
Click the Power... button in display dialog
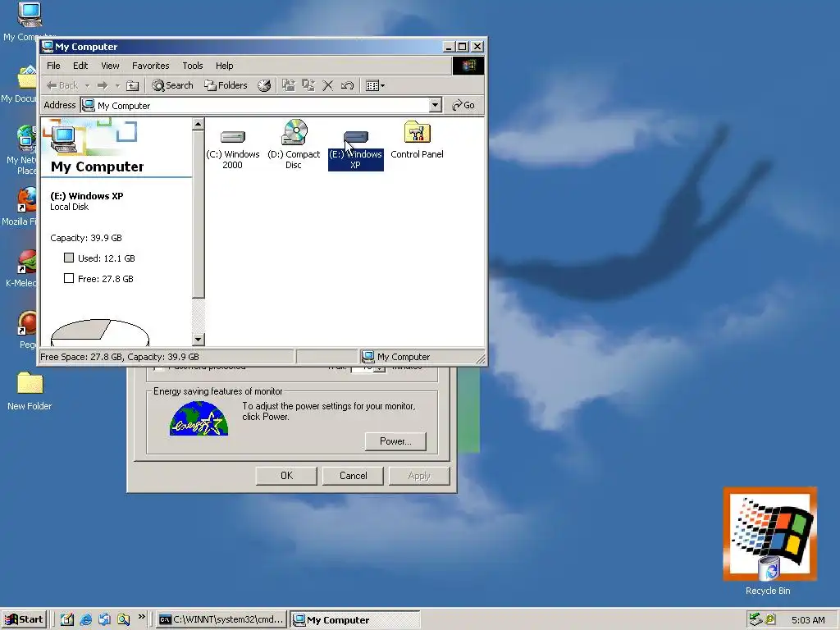pos(395,441)
